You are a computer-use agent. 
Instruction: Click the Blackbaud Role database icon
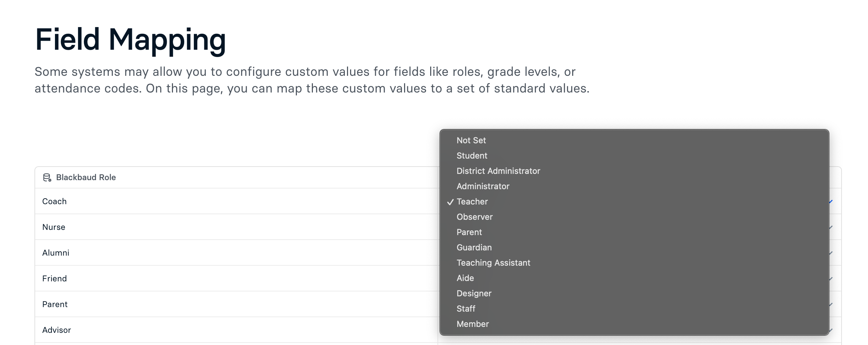[x=47, y=178]
